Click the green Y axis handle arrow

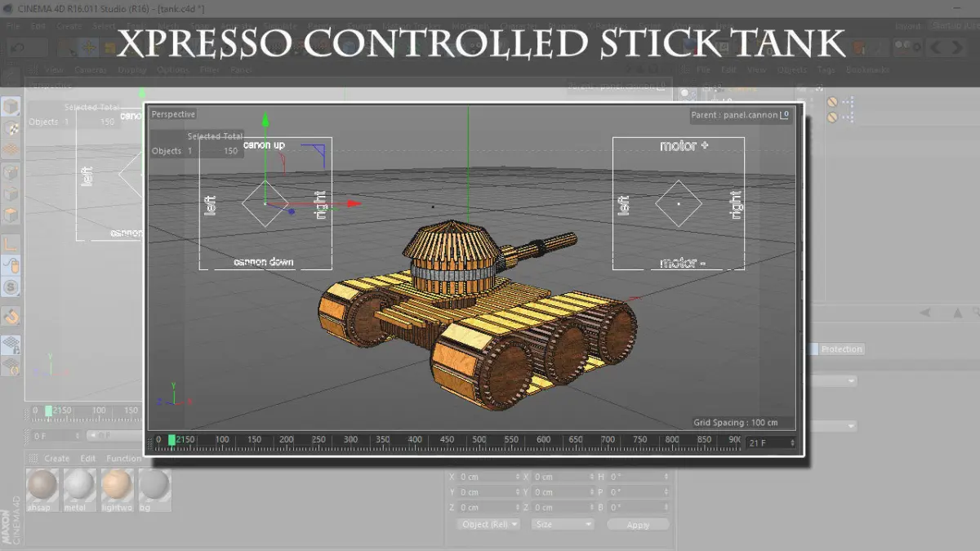coord(265,121)
